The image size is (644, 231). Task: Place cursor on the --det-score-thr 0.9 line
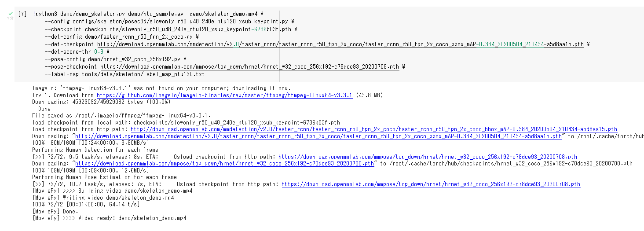point(77,52)
